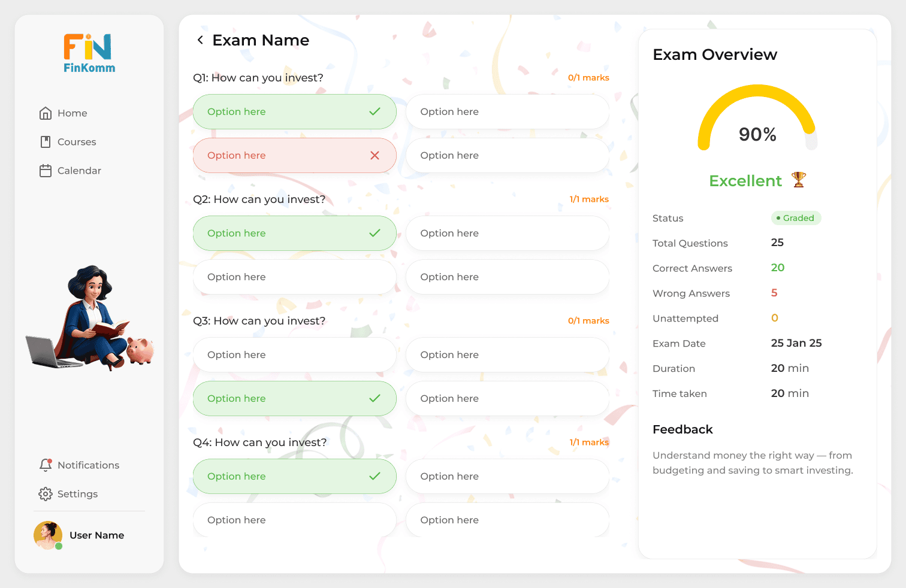Select Q2's green checked option
The height and width of the screenshot is (588, 906).
pos(294,234)
